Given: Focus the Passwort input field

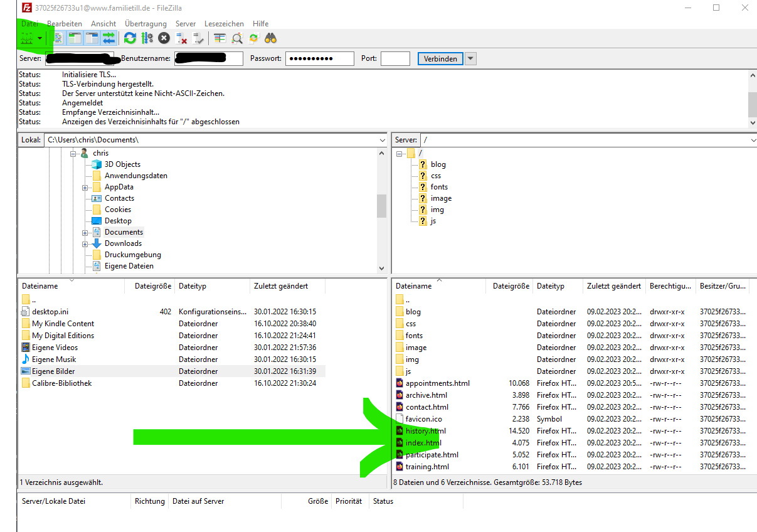Looking at the screenshot, I should (x=320, y=58).
